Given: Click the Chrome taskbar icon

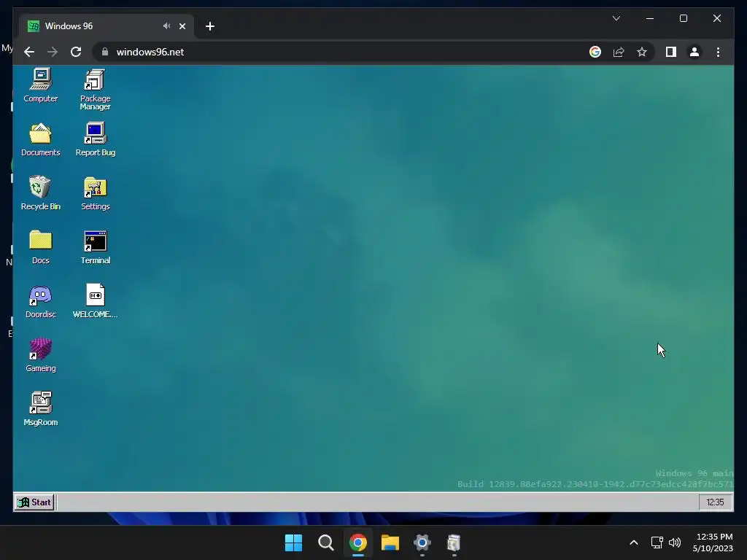Looking at the screenshot, I should 357,542.
